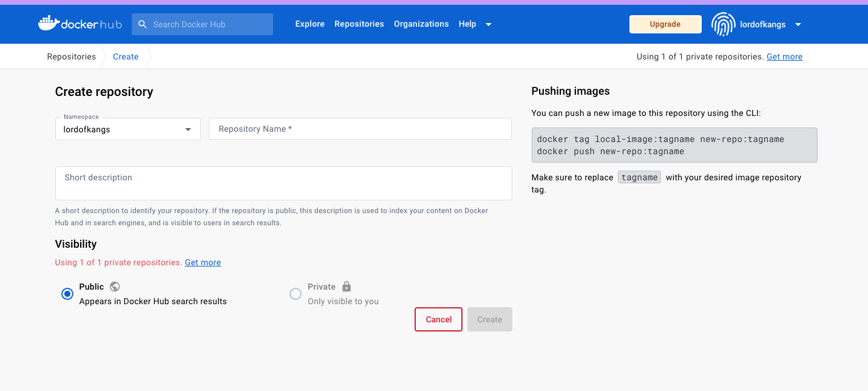Click the fingerprint avatar icon
The width and height of the screenshot is (868, 391).
coord(723,24)
